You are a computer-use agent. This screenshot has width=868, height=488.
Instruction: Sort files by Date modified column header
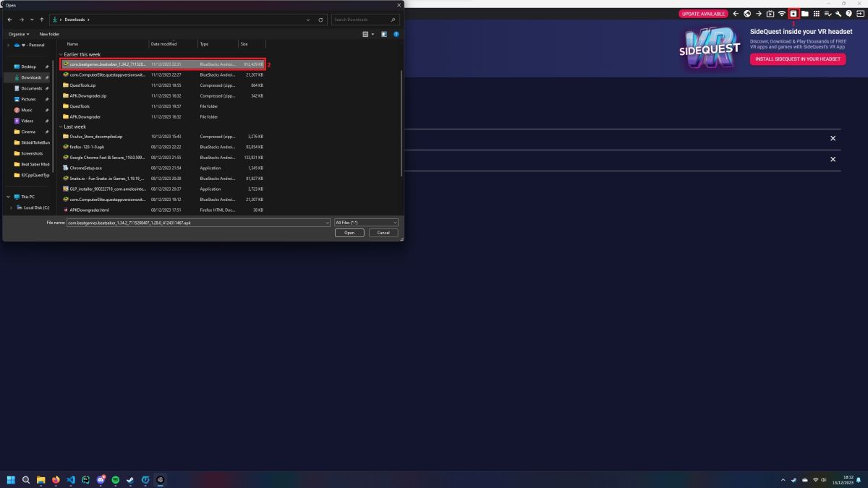click(163, 44)
